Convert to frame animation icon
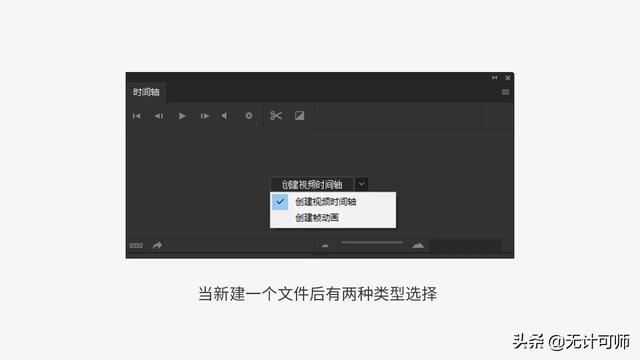 (136, 245)
